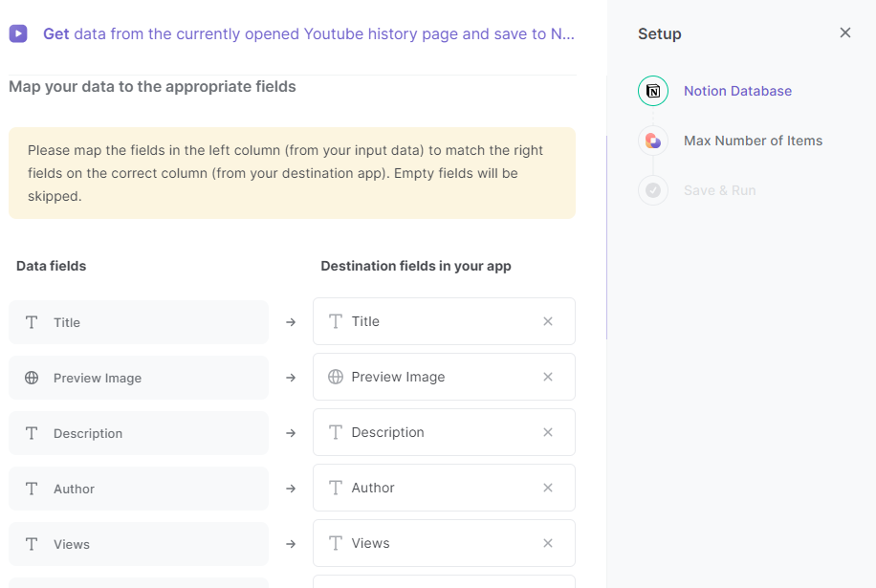Click the arrow icon in the Author row

pyautogui.click(x=291, y=489)
